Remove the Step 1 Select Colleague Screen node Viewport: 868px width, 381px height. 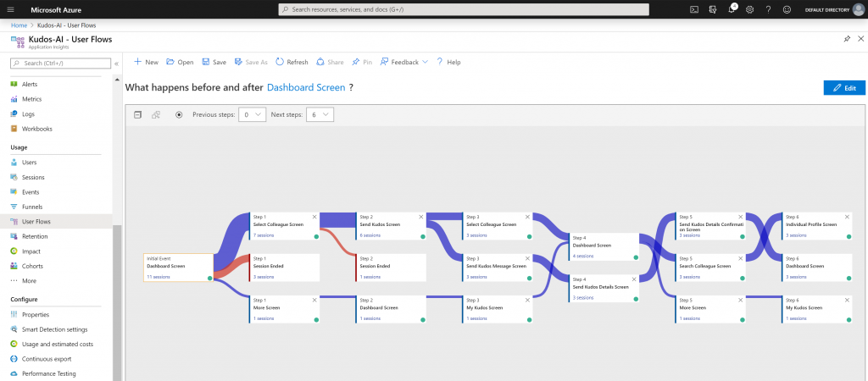314,217
